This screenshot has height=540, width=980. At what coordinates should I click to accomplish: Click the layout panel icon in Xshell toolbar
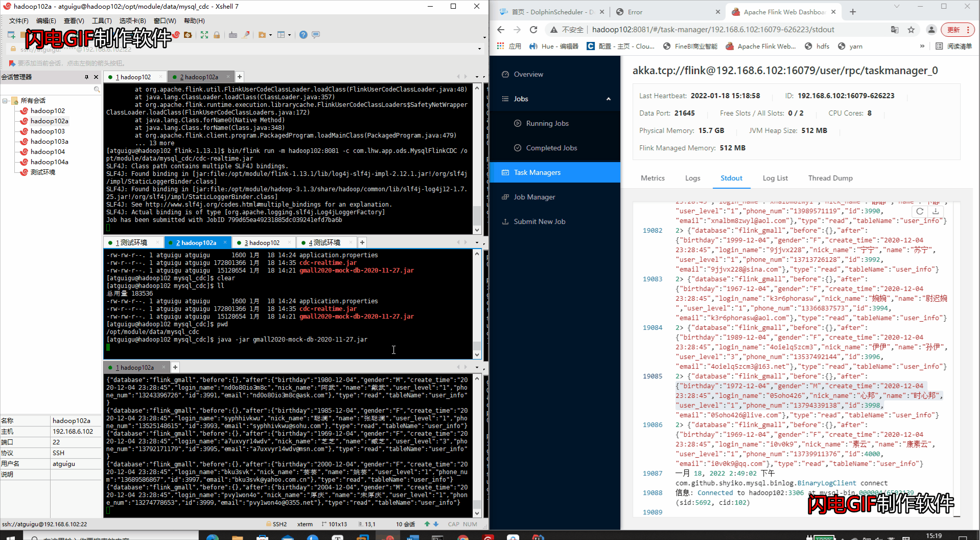pyautogui.click(x=281, y=35)
